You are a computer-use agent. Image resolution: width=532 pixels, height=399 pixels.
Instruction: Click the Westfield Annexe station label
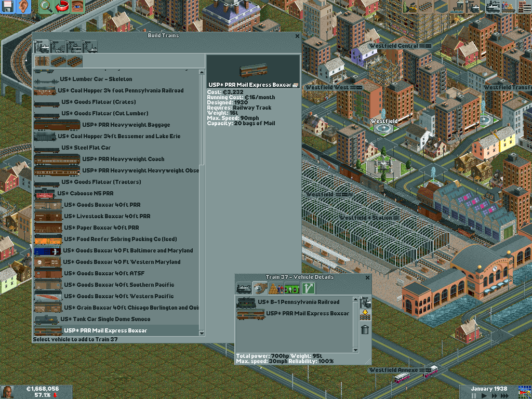400,370
